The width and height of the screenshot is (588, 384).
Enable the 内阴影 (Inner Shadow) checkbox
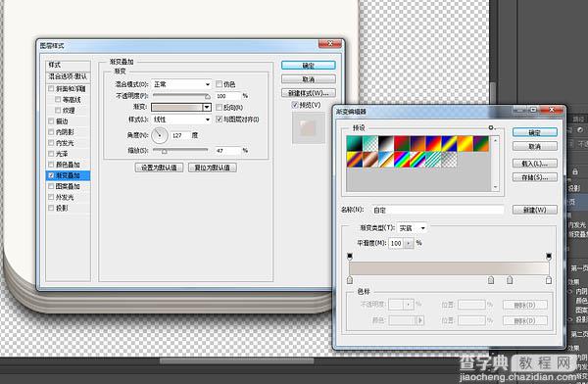[51, 132]
